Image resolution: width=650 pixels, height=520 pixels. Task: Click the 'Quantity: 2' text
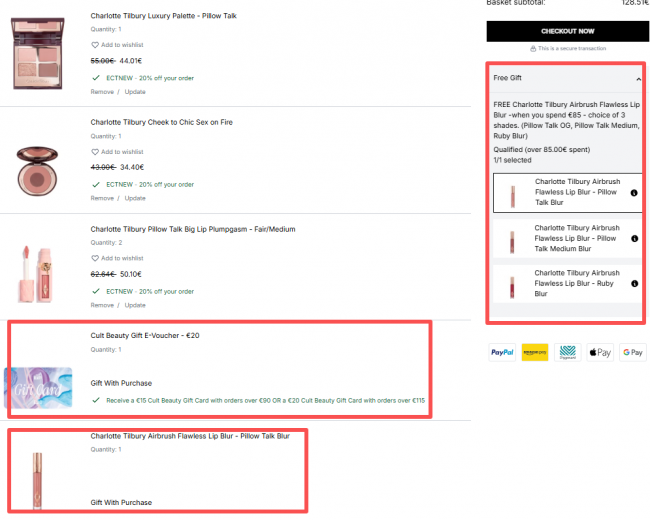pos(107,243)
